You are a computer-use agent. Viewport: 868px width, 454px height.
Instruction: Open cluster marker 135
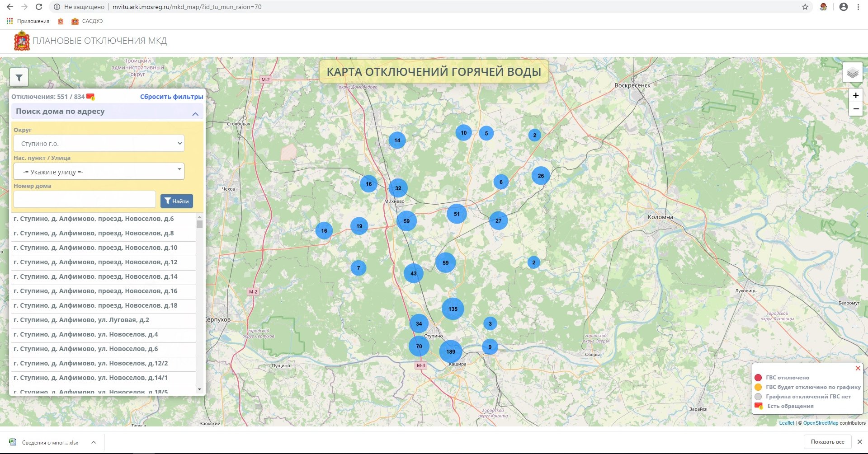(453, 309)
